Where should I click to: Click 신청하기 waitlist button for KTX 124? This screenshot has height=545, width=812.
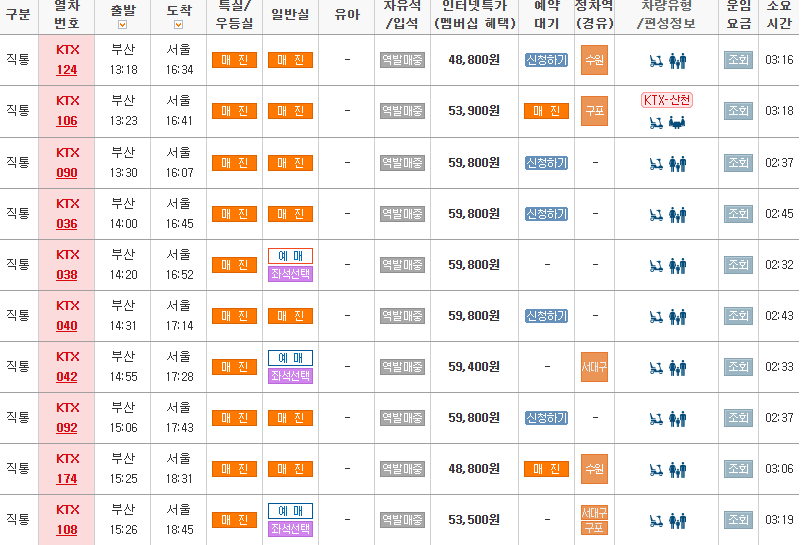pos(546,60)
